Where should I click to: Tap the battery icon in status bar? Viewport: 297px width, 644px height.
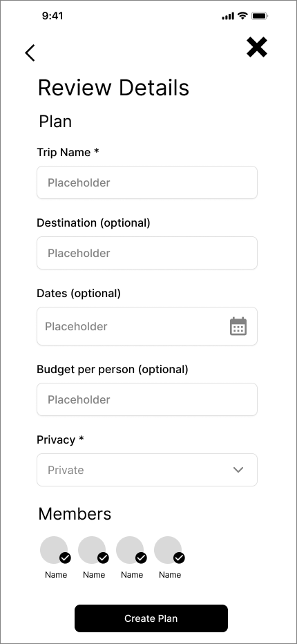coord(260,16)
